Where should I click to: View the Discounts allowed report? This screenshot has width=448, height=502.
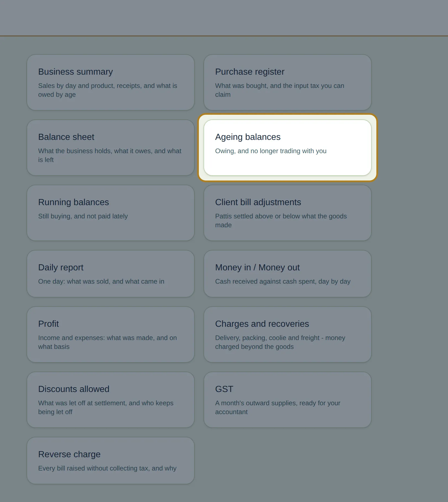[111, 400]
